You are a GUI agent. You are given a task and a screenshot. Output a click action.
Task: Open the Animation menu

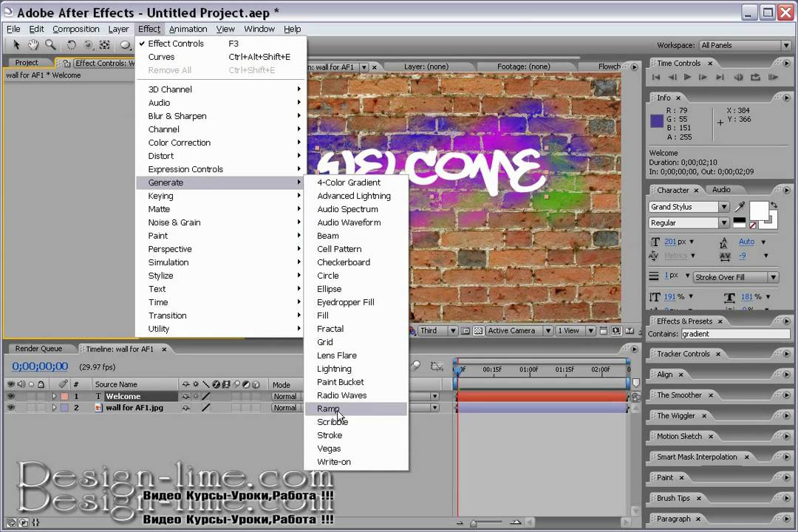[188, 29]
